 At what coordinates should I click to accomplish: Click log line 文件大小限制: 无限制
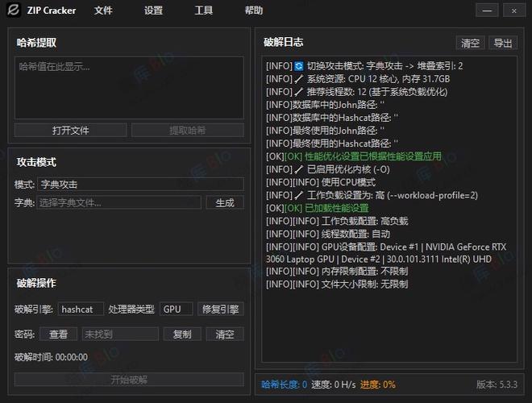click(337, 284)
